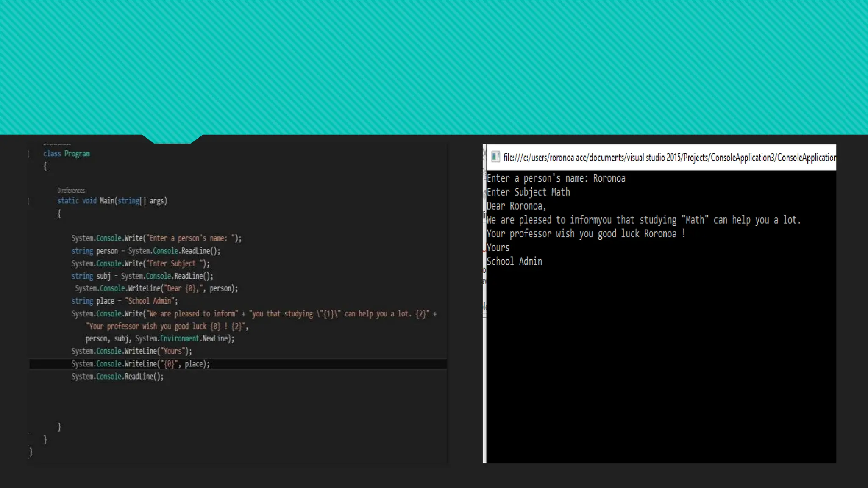Click the 'string subj' ReadLine line
The height and width of the screenshot is (488, 868).
click(x=142, y=276)
